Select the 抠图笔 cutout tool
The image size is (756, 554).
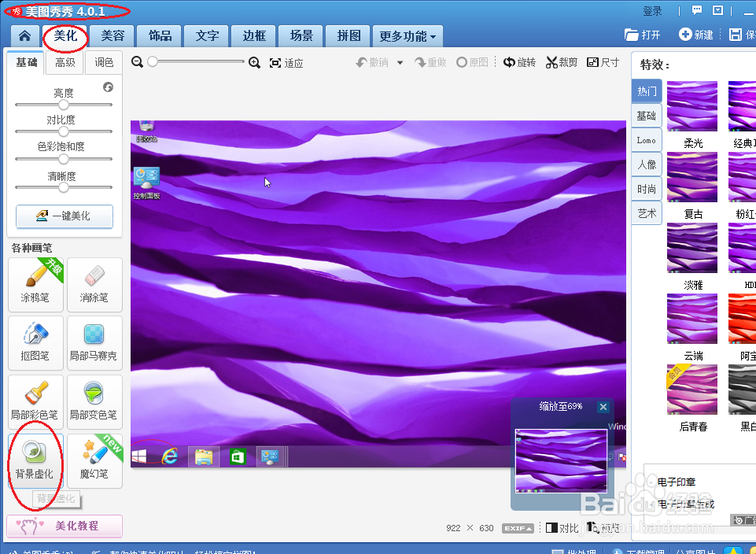click(35, 343)
